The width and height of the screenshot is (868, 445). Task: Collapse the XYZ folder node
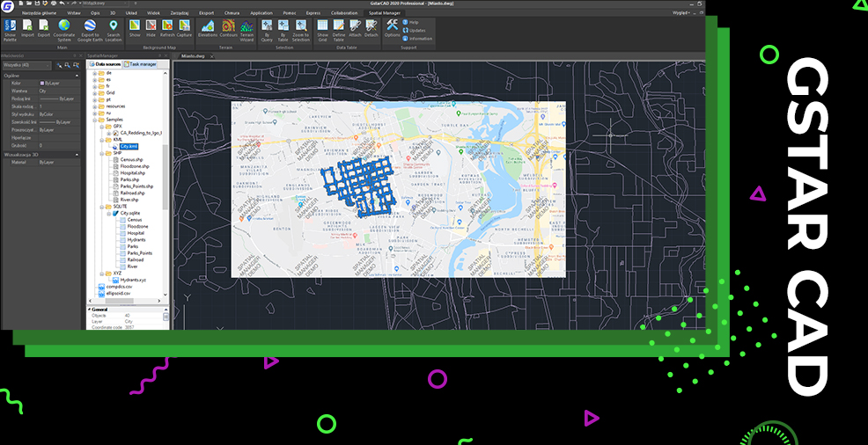coord(102,274)
